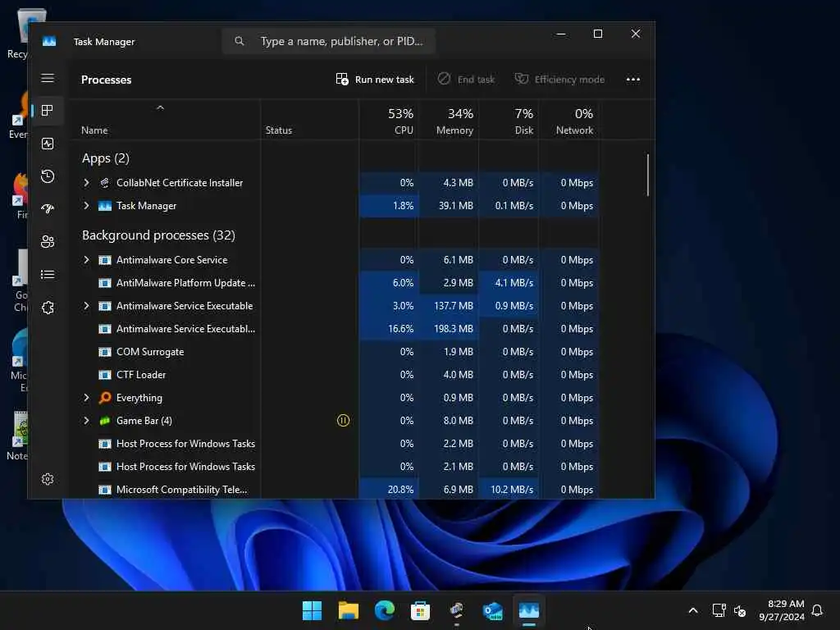Image resolution: width=840 pixels, height=630 pixels.
Task: Open the more options ellipsis menu
Action: click(633, 80)
